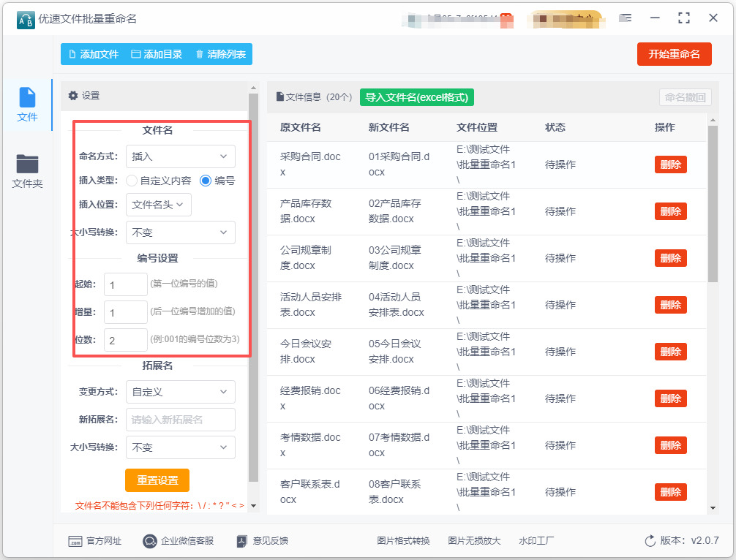Open the 插入位置 dropdown showing 文件名头
Image resolution: width=736 pixels, height=560 pixels.
click(x=158, y=205)
